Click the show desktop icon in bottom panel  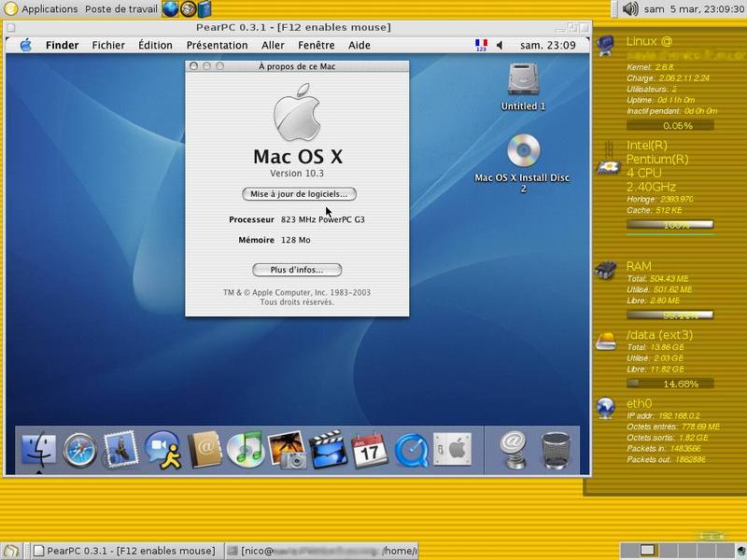(10, 551)
